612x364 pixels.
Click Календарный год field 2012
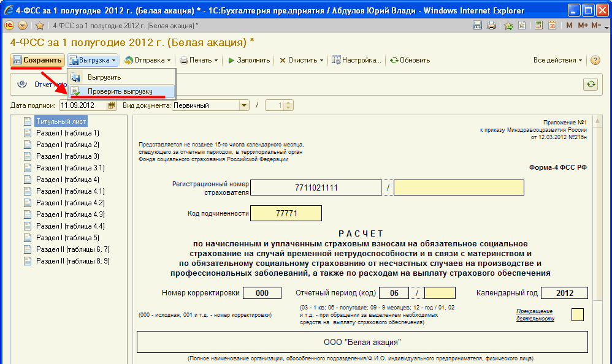click(x=564, y=293)
